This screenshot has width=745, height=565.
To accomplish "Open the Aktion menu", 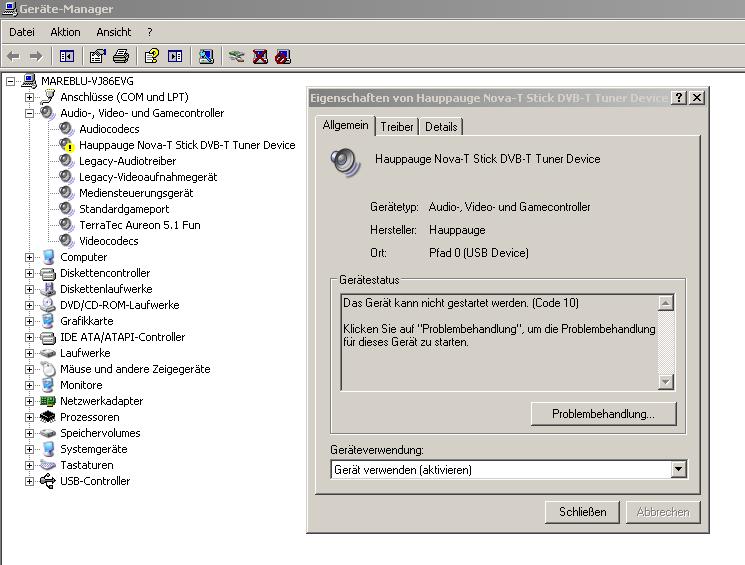I will point(65,32).
